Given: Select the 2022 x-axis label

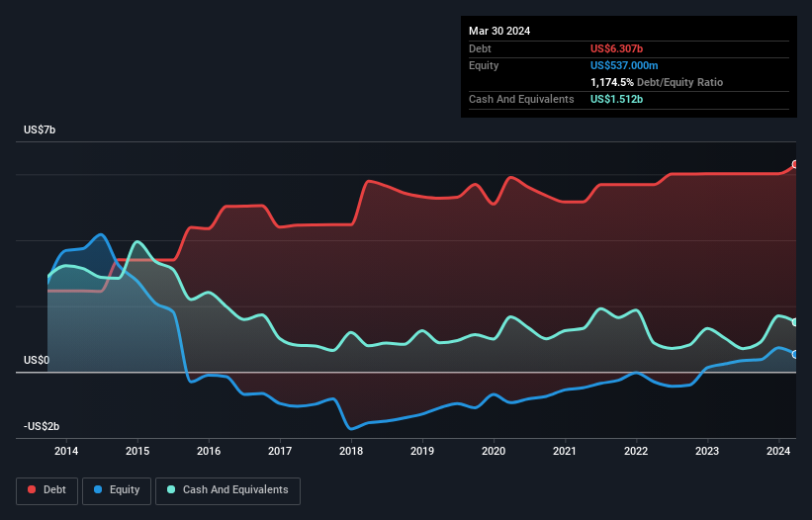Looking at the screenshot, I should (x=636, y=451).
